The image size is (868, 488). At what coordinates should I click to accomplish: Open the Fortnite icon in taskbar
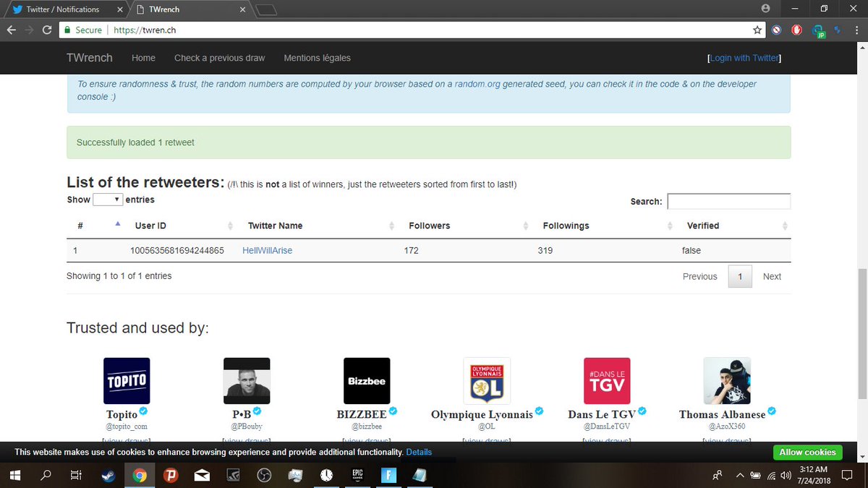click(388, 475)
